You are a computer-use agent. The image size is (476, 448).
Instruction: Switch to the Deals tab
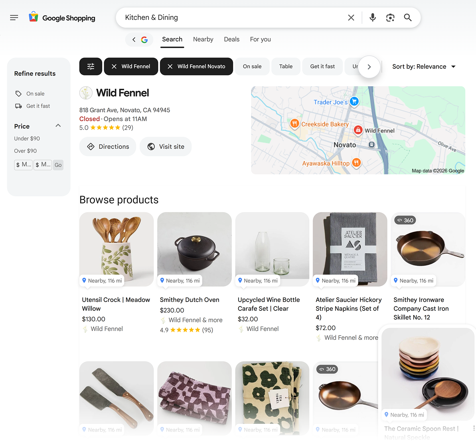[x=232, y=40]
